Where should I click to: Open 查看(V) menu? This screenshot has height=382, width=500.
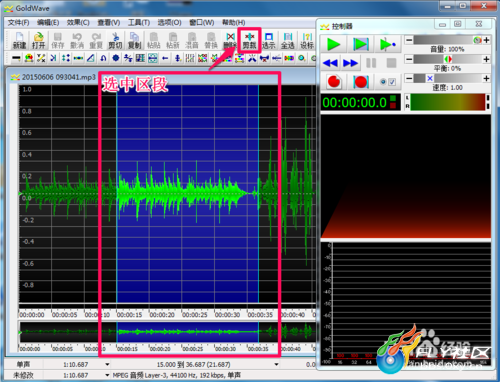(x=109, y=22)
